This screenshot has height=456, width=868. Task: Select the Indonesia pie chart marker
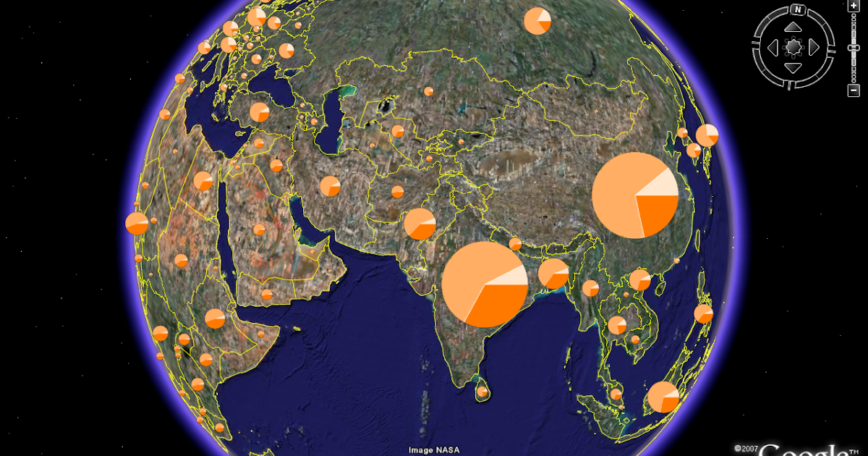(663, 397)
